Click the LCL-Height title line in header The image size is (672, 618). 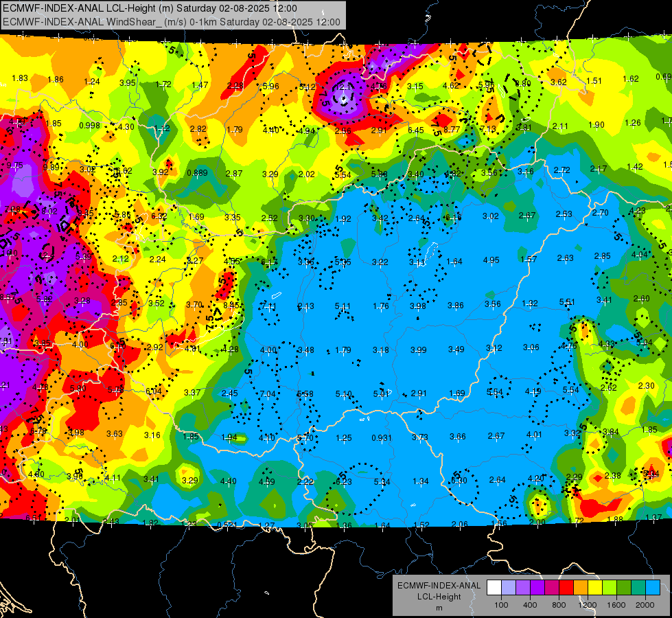tap(150, 8)
